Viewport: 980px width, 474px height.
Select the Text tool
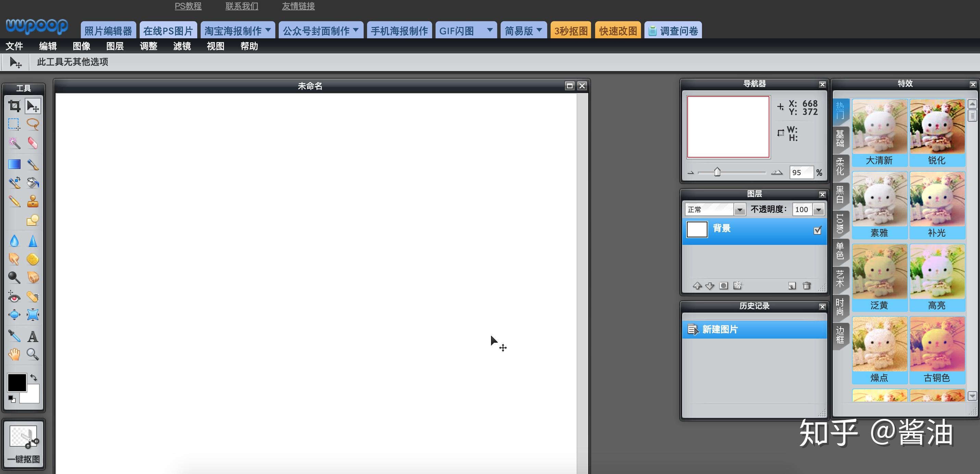(x=33, y=336)
